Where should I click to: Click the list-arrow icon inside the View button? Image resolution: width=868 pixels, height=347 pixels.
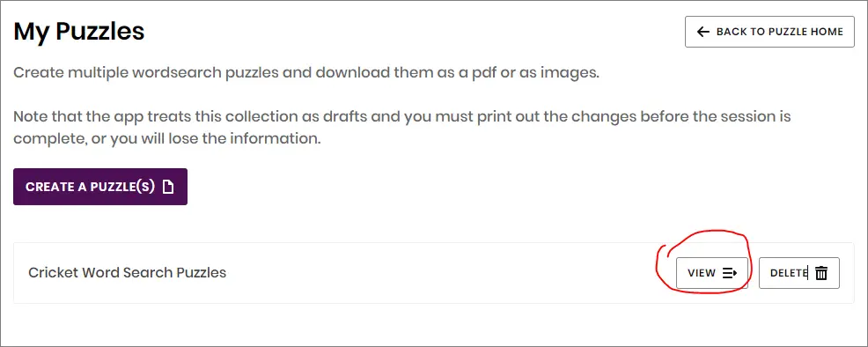click(730, 273)
